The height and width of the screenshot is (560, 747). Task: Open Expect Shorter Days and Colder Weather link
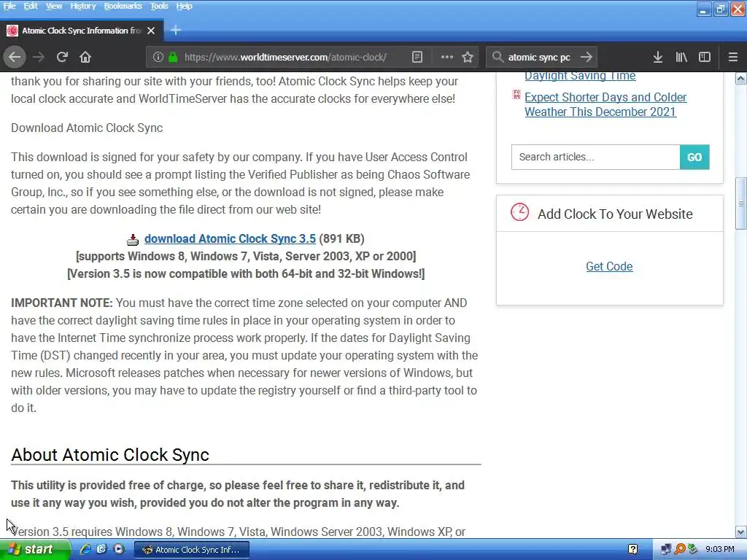[605, 104]
